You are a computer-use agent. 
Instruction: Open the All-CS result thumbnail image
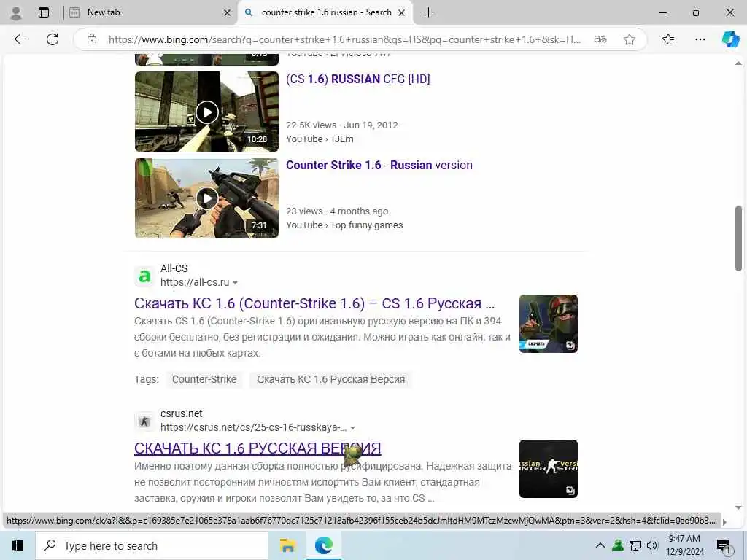click(549, 324)
